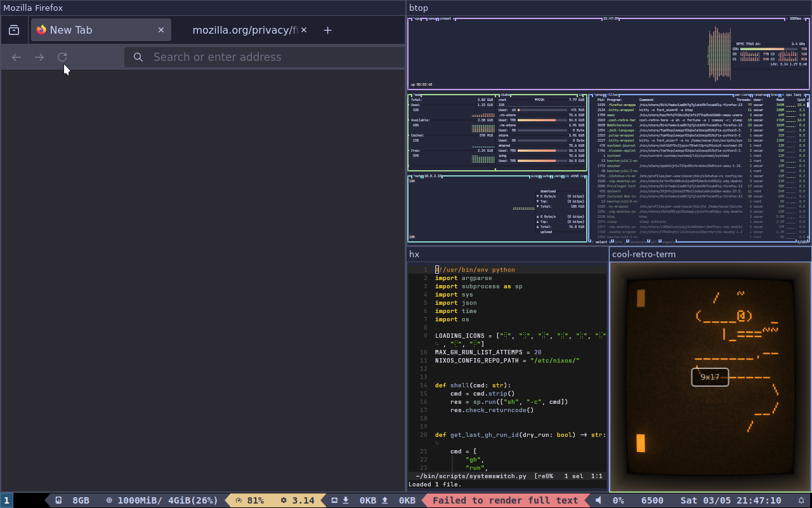
Task: Click the mem box label in btop
Action: coord(418,95)
